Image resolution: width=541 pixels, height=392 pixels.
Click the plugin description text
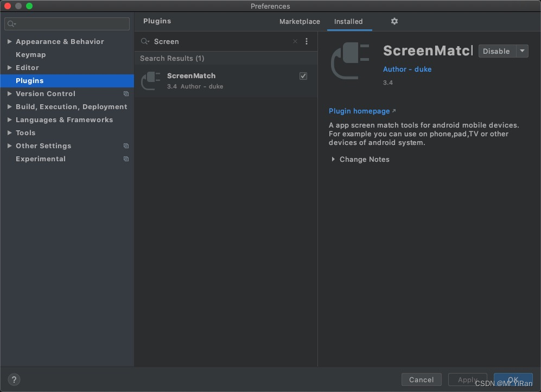coord(424,134)
